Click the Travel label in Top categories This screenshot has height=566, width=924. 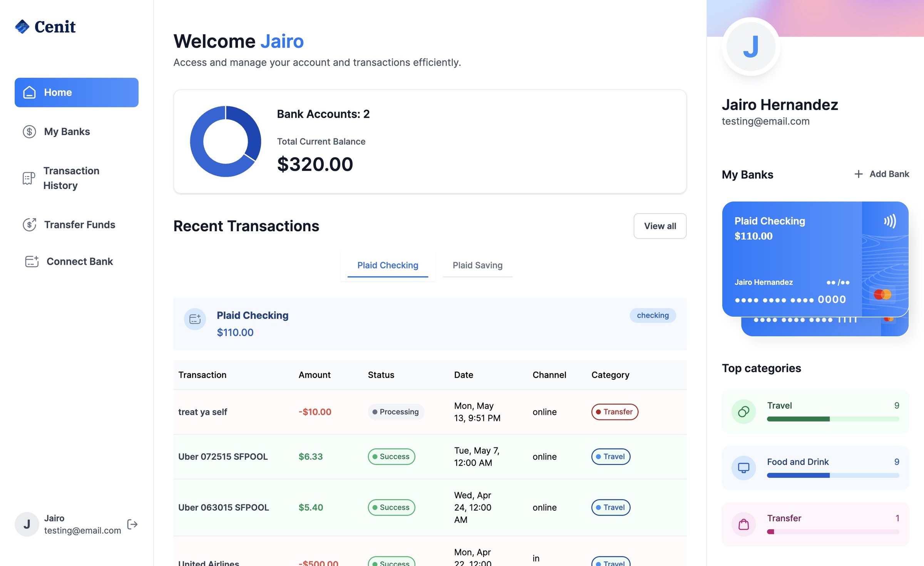pyautogui.click(x=779, y=405)
